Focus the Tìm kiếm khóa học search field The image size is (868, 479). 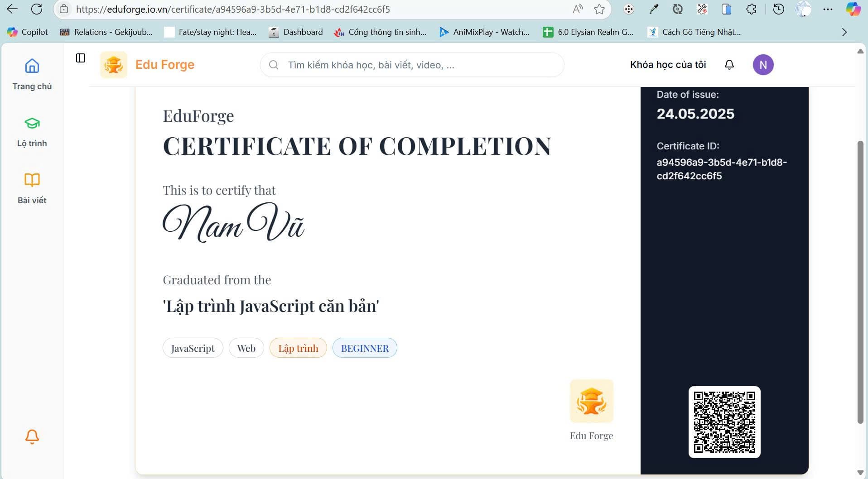[x=412, y=65]
